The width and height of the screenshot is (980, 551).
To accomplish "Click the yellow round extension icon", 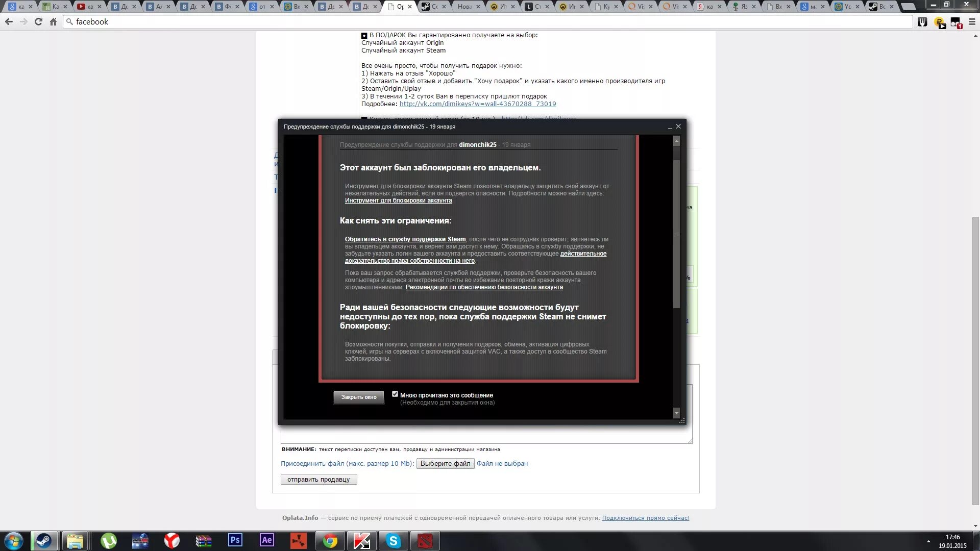I will tap(939, 22).
